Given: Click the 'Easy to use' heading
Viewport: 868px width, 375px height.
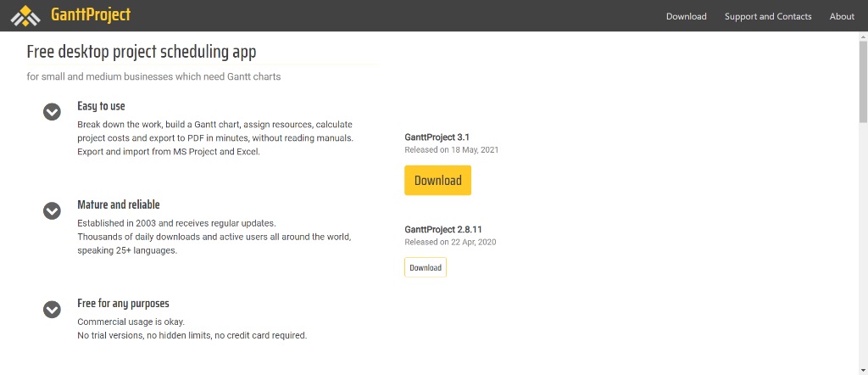Looking at the screenshot, I should (102, 106).
